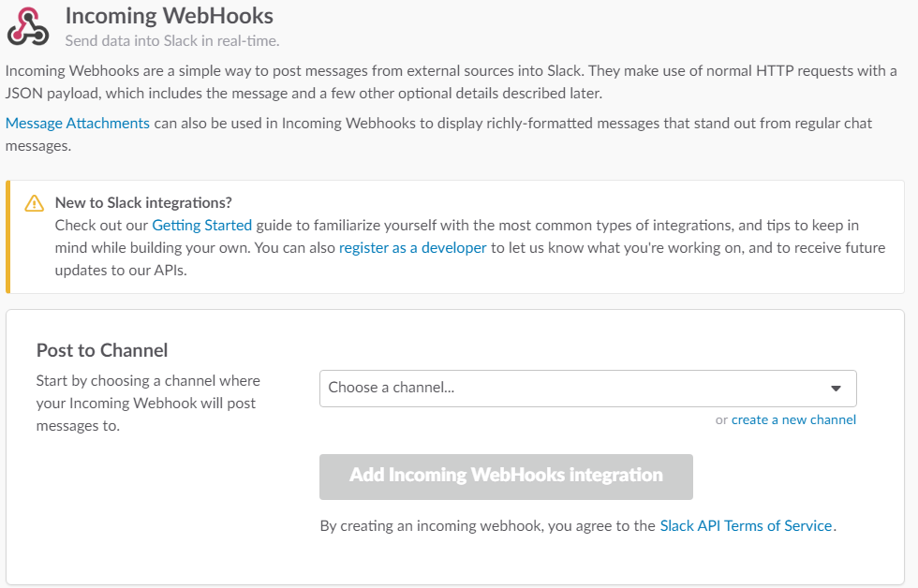Image resolution: width=918 pixels, height=588 pixels.
Task: Click the Send data into Slack subtitle
Action: pyautogui.click(x=172, y=41)
